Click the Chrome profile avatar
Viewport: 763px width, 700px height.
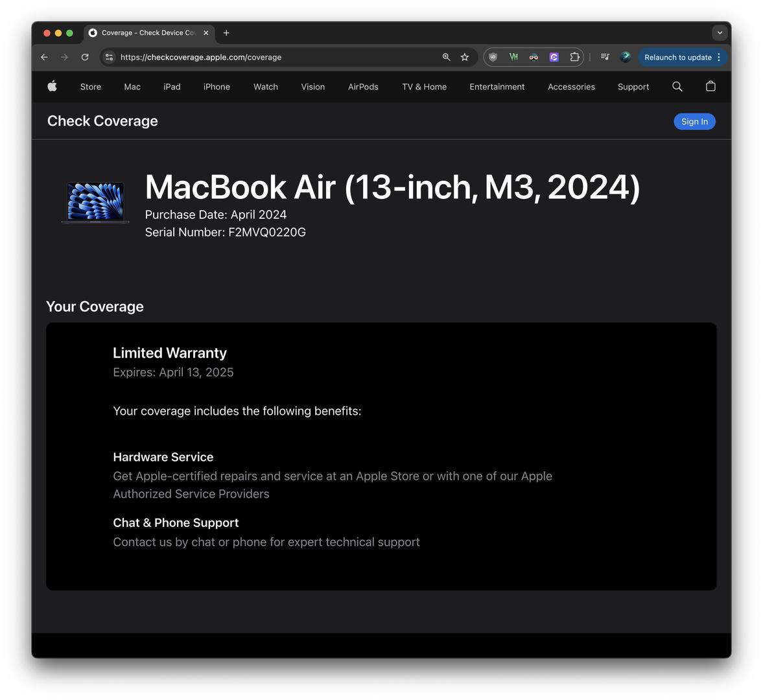[x=625, y=57]
